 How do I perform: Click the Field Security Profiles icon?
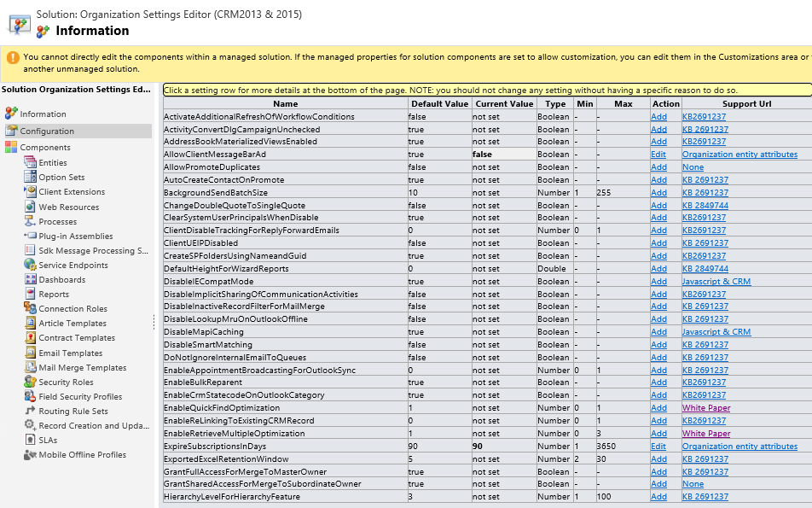[30, 396]
